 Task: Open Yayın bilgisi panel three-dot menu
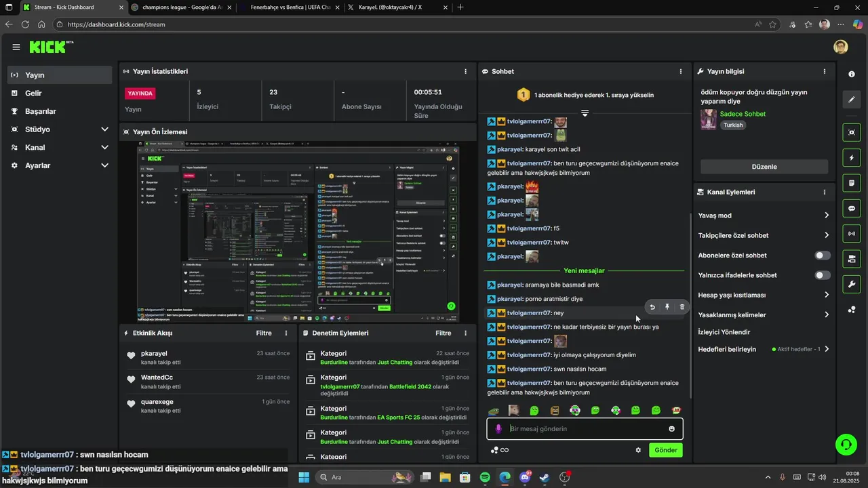pos(825,71)
